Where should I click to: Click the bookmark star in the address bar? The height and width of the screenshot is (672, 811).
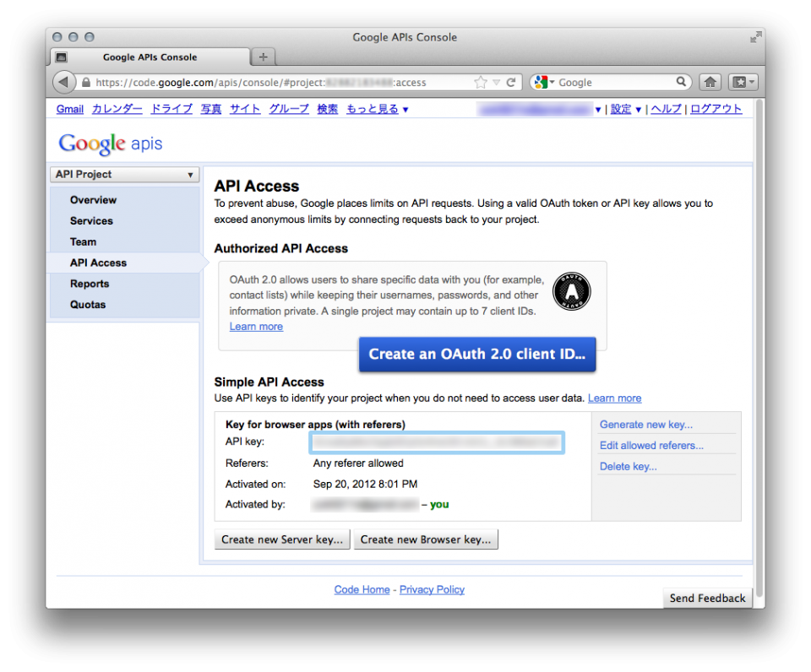click(480, 82)
